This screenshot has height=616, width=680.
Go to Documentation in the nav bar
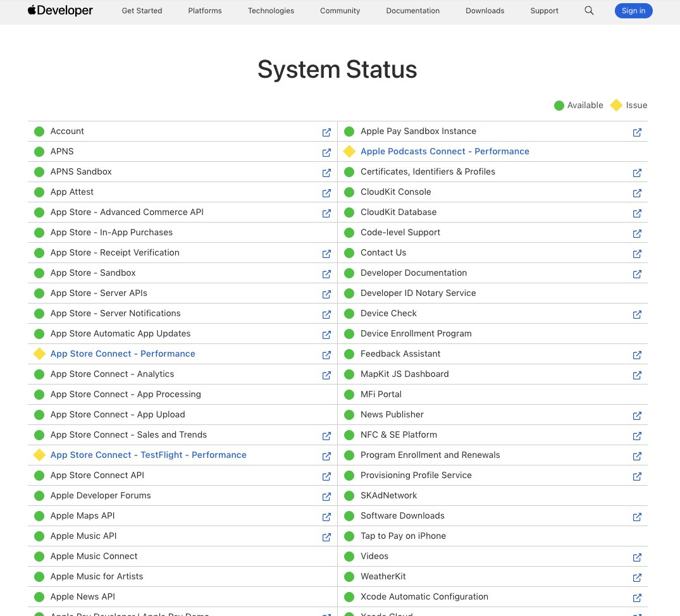[413, 10]
